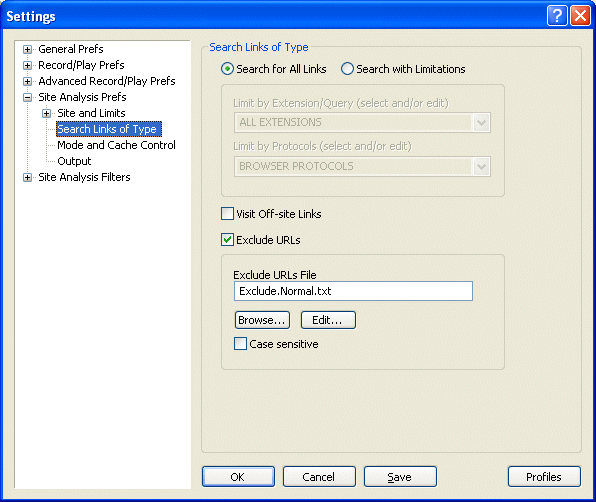Enable the Case sensitive checkbox
The image size is (596, 502).
240,344
